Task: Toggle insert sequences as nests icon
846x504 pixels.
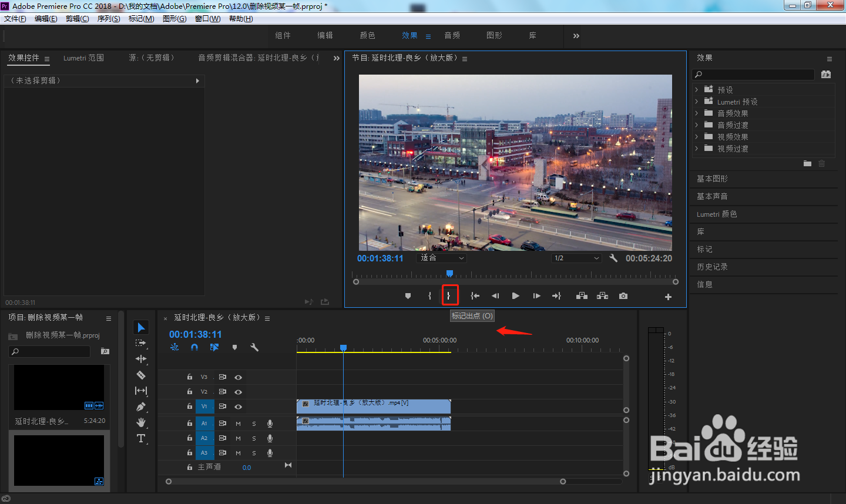Action: tap(174, 347)
